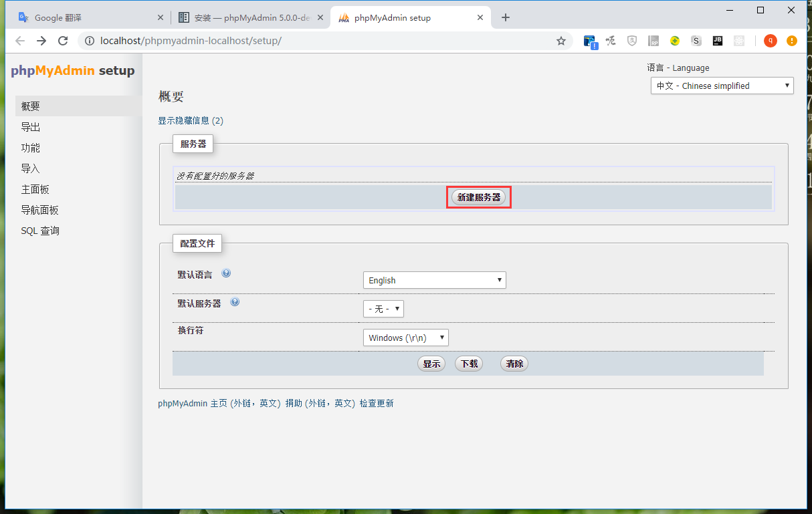
Task: Open 导航面板 section in sidebar
Action: pyautogui.click(x=79, y=210)
